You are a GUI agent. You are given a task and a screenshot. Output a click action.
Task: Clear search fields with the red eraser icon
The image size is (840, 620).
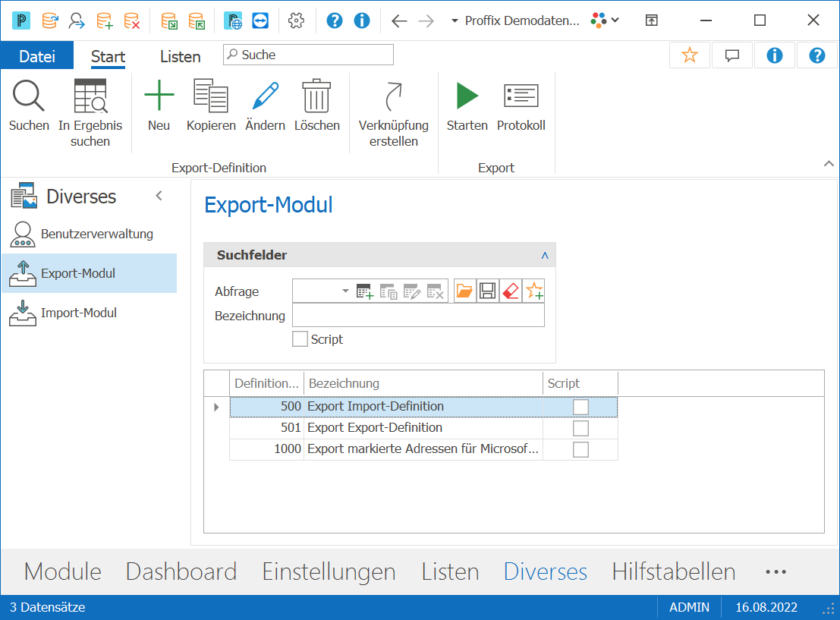click(x=511, y=291)
